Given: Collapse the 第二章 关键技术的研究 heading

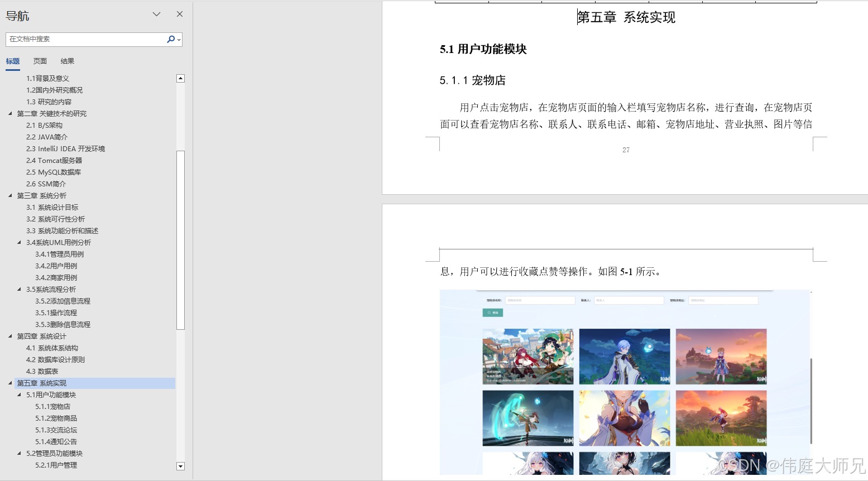Looking at the screenshot, I should pos(10,113).
